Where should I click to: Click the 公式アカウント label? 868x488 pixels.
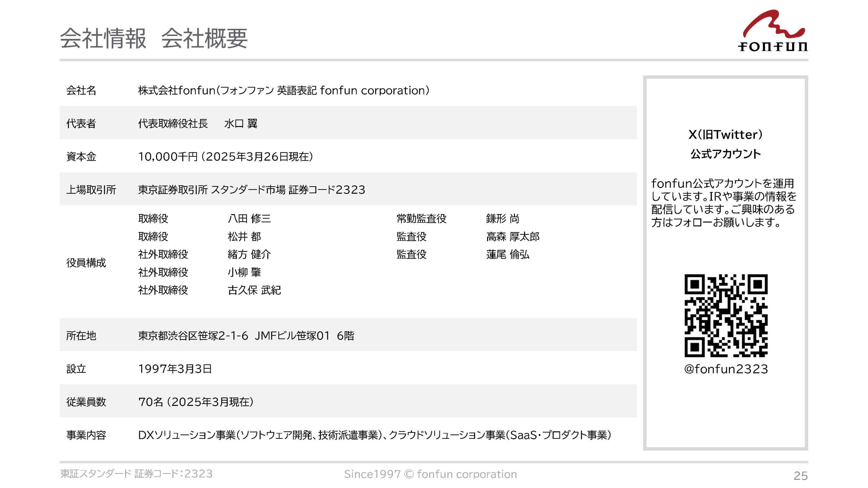click(726, 154)
